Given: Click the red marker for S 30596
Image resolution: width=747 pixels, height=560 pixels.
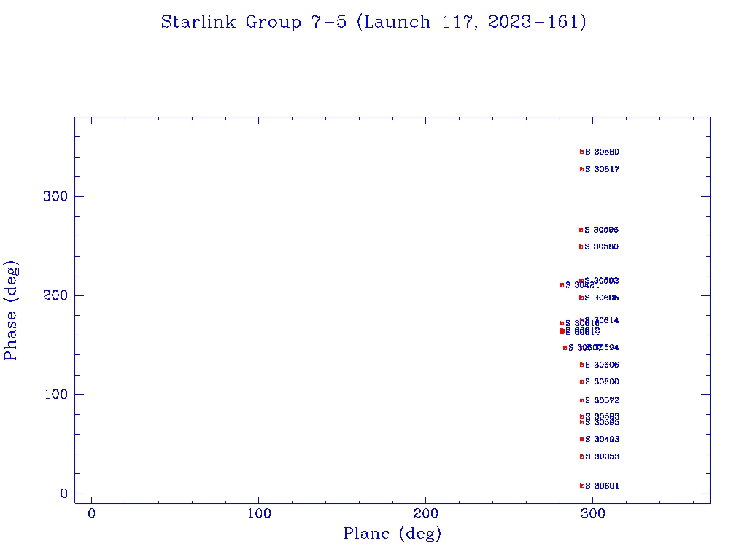Looking at the screenshot, I should (x=581, y=230).
